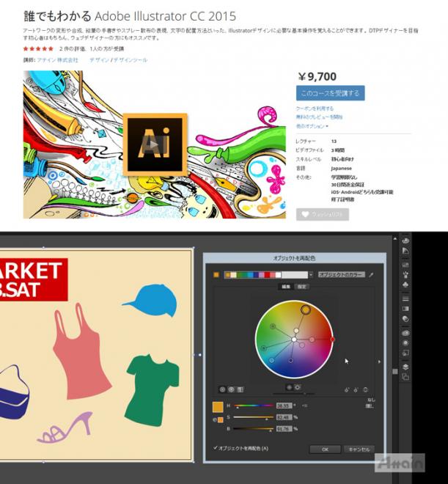The width and height of the screenshot is (448, 484).
Task: Open the Stroke panel icon
Action: (x=405, y=298)
